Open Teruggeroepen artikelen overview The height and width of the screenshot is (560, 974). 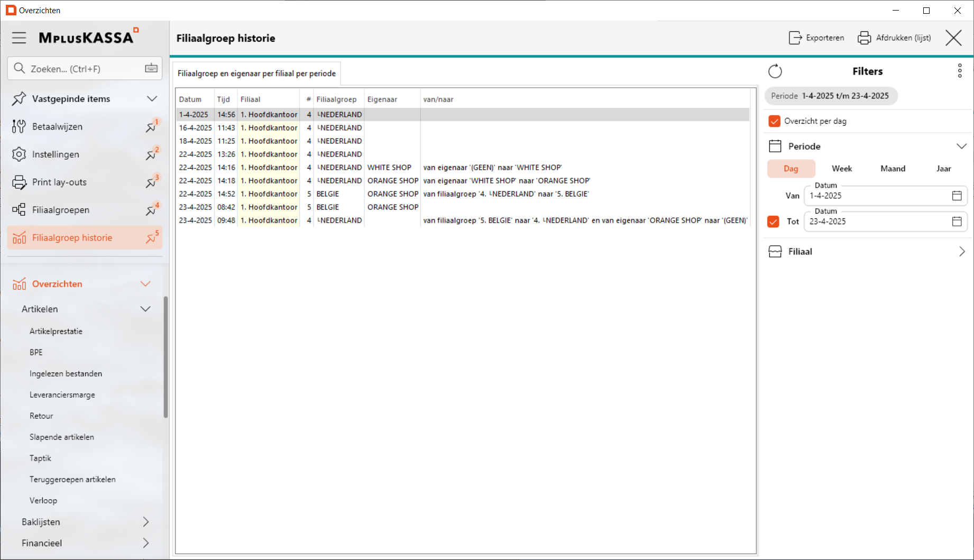[72, 479]
